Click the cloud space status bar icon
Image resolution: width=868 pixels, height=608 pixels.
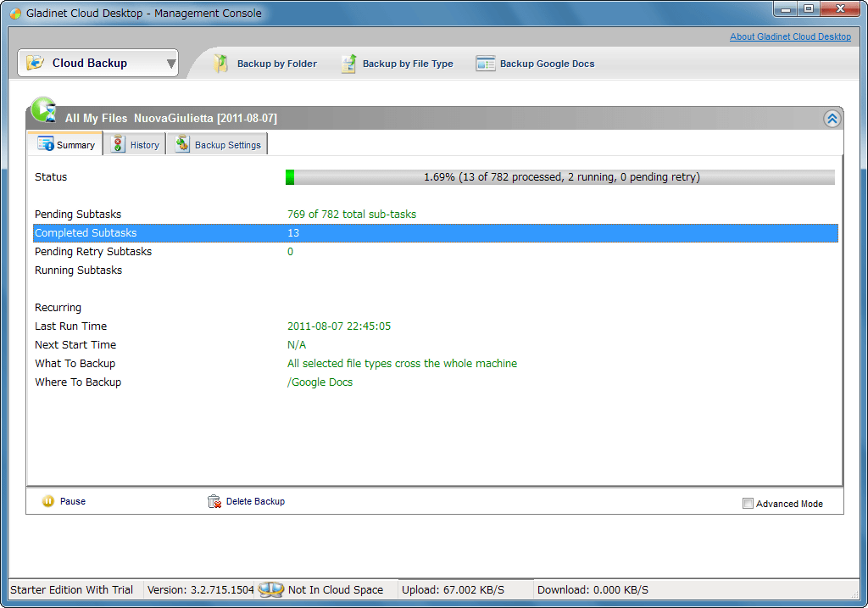270,589
